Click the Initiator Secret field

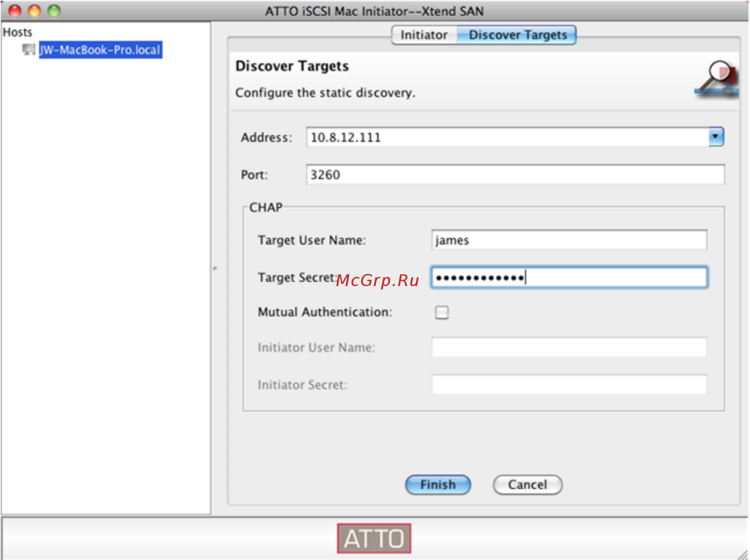click(569, 384)
